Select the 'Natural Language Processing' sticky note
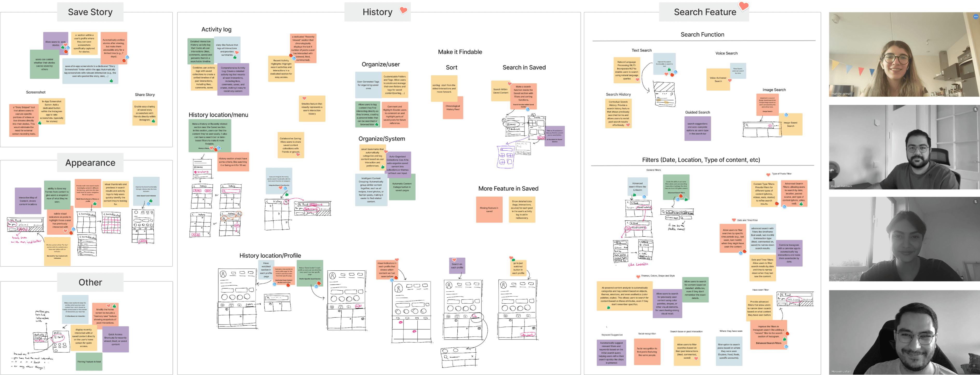 pos(627,70)
